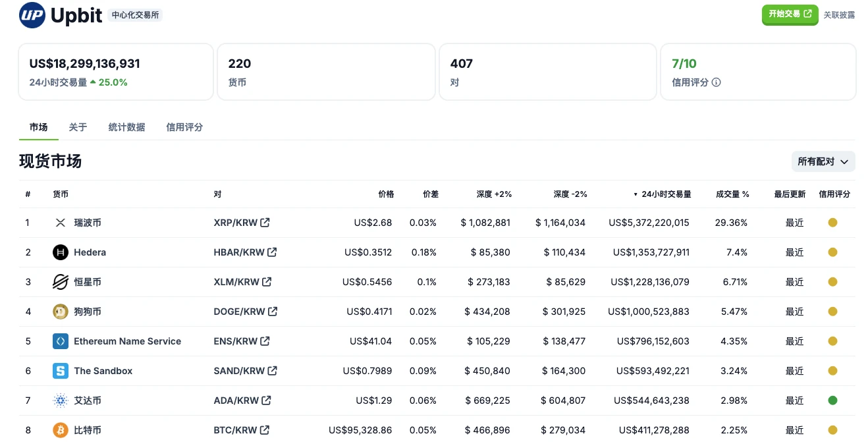Click the green 开始交易 button
The height and width of the screenshot is (442, 868).
click(790, 14)
